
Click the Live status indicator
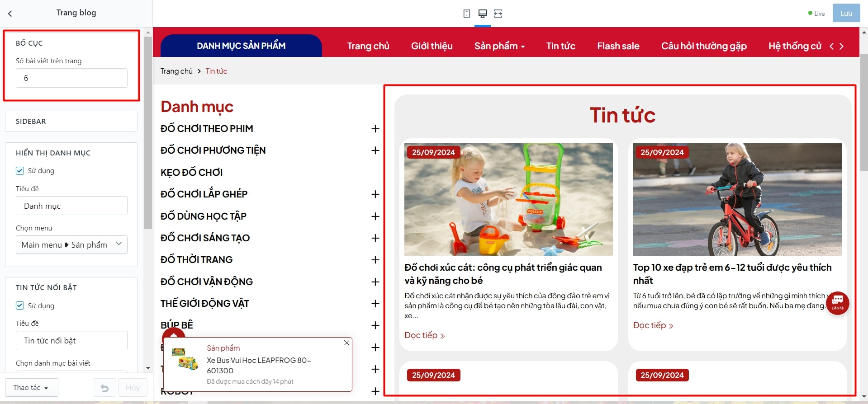[x=816, y=14]
